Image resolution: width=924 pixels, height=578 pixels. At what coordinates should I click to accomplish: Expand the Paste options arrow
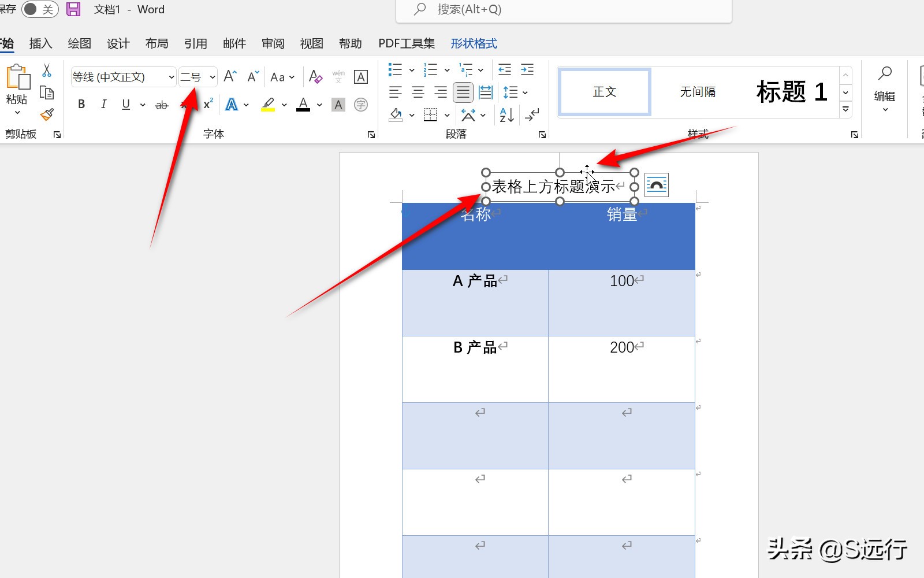17,112
